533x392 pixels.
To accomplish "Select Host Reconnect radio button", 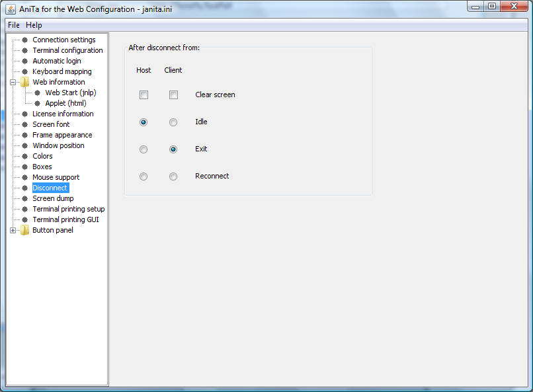I will [143, 176].
